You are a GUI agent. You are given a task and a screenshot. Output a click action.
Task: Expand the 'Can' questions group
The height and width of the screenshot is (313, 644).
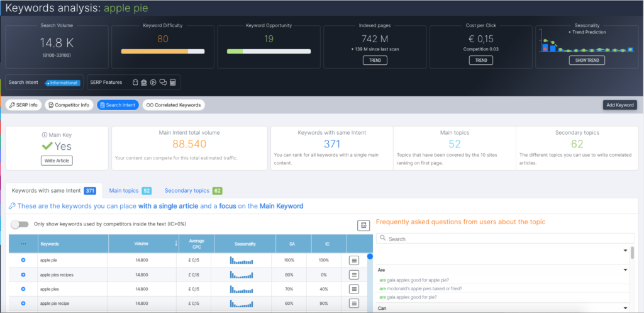(x=625, y=308)
